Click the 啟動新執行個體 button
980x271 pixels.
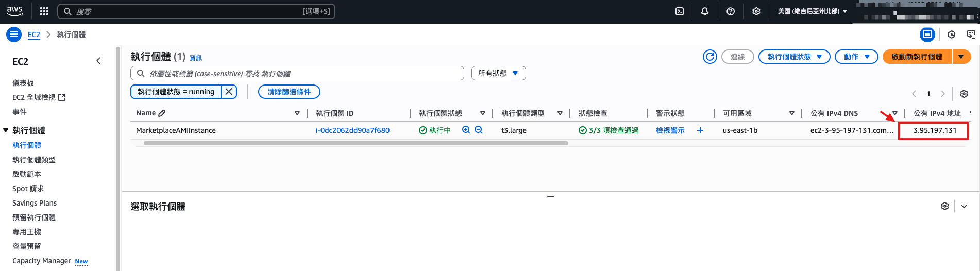917,57
